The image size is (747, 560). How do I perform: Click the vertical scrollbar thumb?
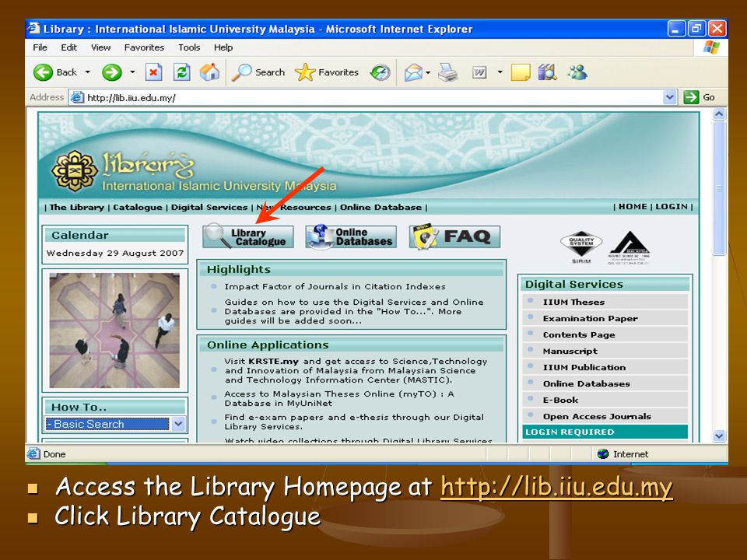pyautogui.click(x=719, y=188)
